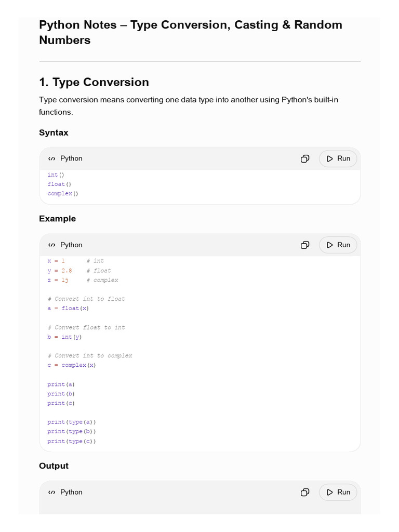Click the Python label in Example block header
399x532 pixels.
pos(71,245)
